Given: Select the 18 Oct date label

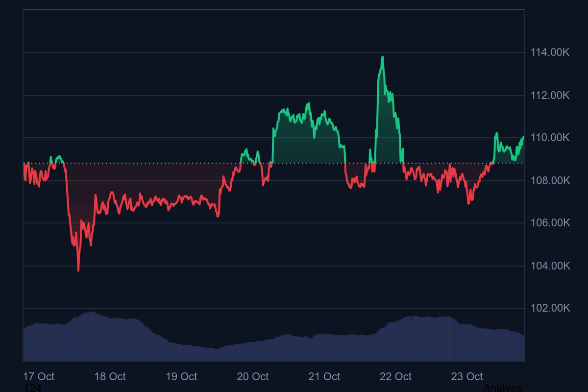Looking at the screenshot, I should 110,376.
